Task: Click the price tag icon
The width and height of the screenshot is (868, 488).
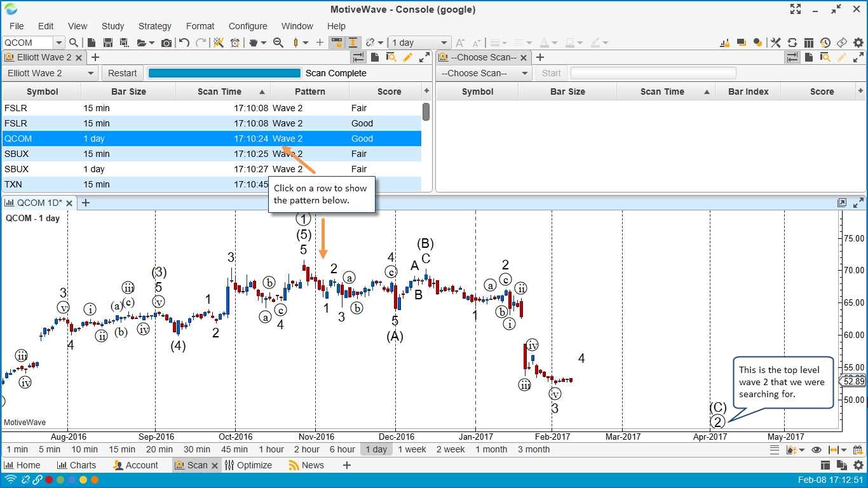Action: (841, 43)
